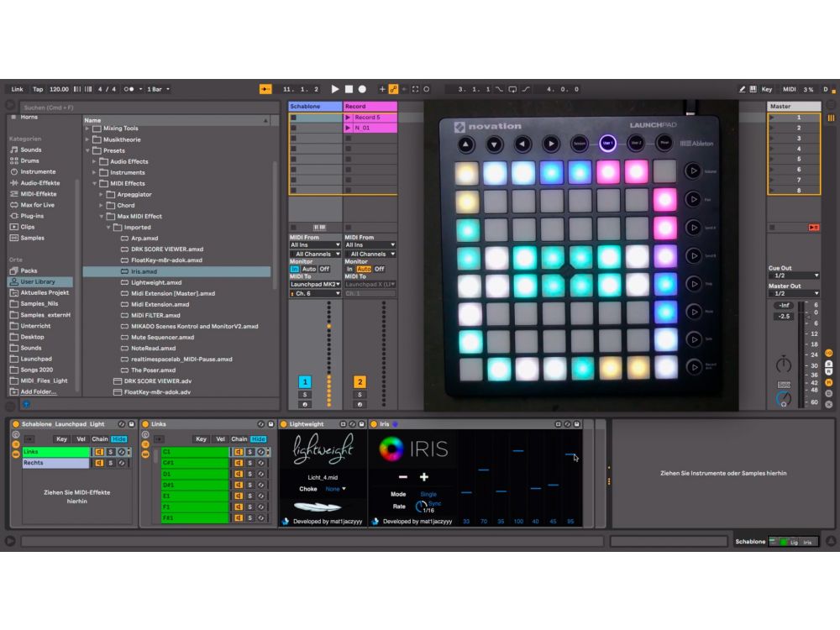The height and width of the screenshot is (630, 840).
Task: Open the Launchpad MK2 MIDI To dropdown
Action: point(315,285)
